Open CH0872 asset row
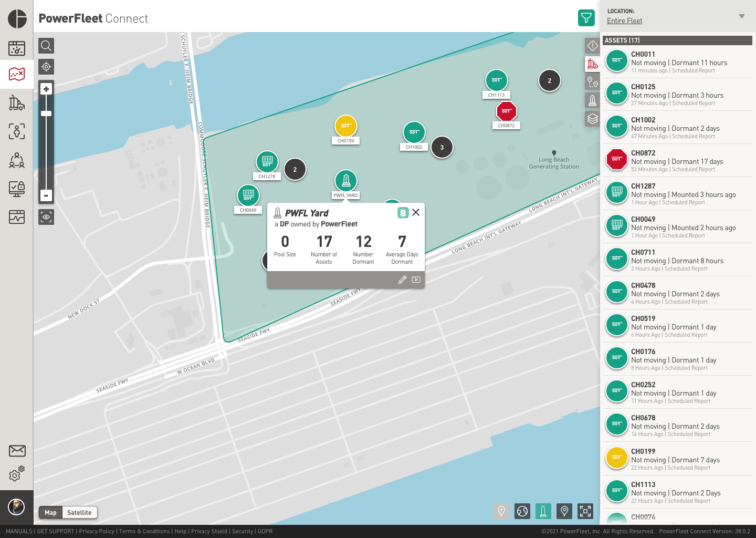The image size is (756, 538). click(677, 161)
